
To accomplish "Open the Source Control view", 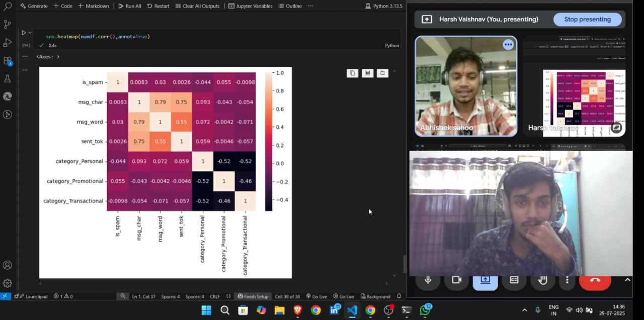I will pos(8,24).
